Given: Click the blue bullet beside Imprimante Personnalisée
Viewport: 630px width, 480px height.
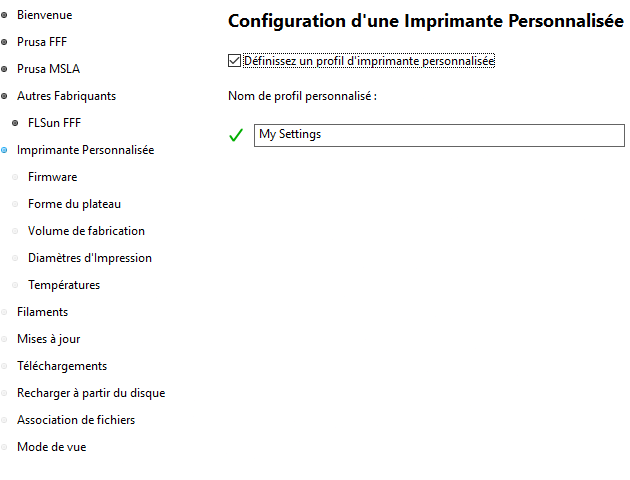Looking at the screenshot, I should [x=4, y=150].
